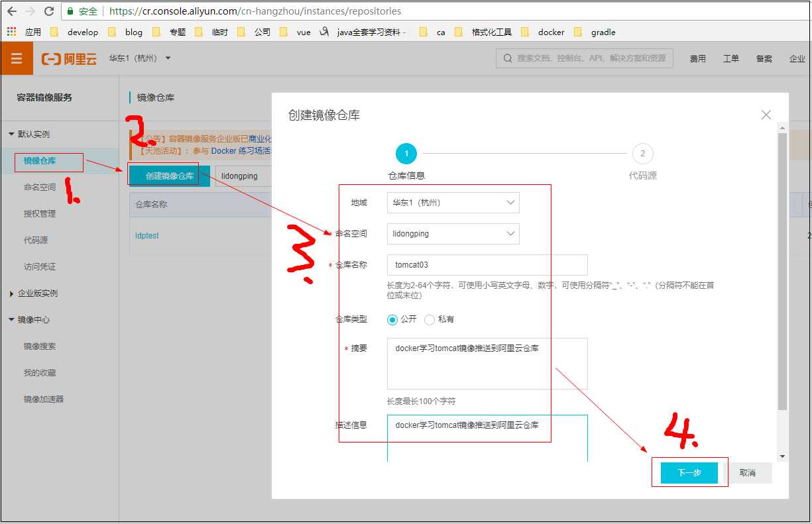Open the vue bookmark folder
812x524 pixels.
[296, 32]
